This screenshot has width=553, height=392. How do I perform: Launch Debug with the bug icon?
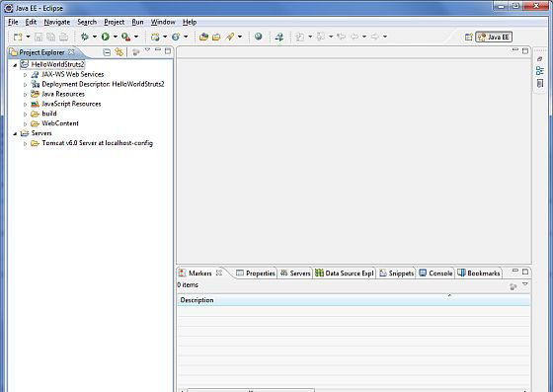coord(85,37)
